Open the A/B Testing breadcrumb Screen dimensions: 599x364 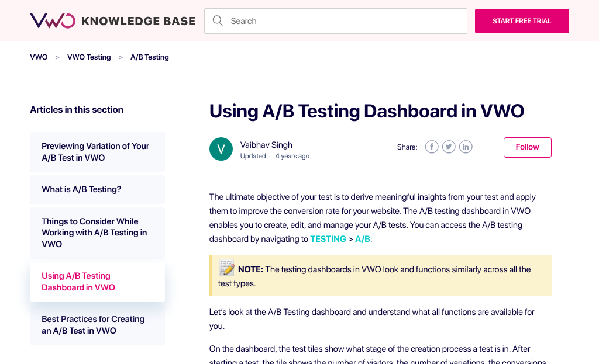point(149,57)
